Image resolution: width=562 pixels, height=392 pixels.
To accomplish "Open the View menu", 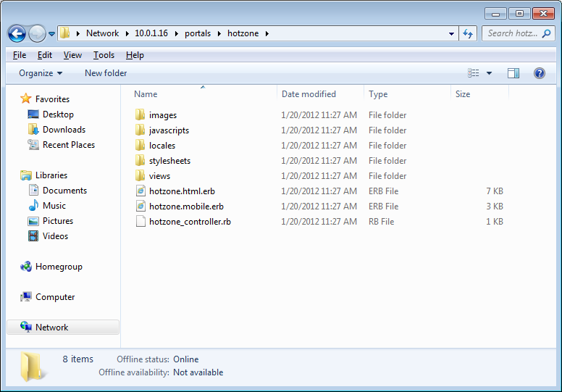I will click(x=72, y=55).
